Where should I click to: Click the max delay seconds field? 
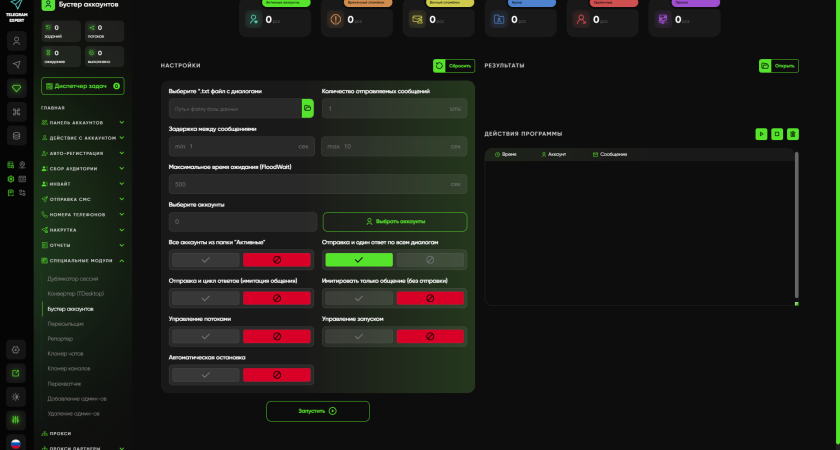(x=394, y=146)
